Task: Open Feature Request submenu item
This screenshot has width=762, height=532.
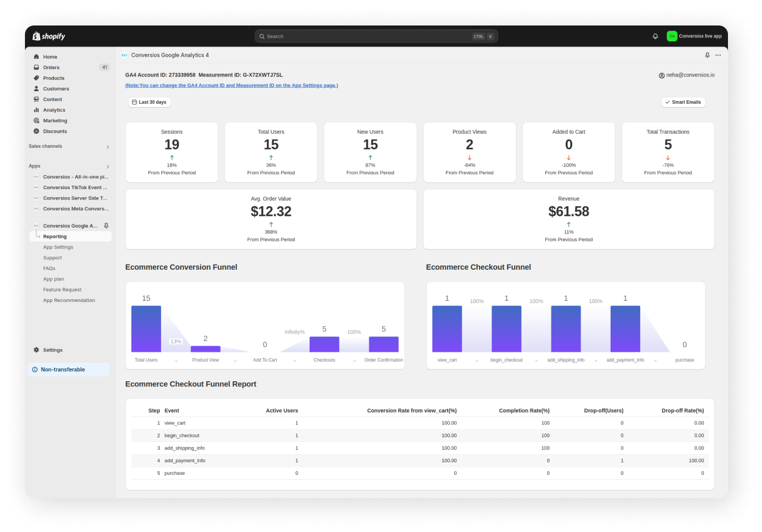Action: coord(62,290)
